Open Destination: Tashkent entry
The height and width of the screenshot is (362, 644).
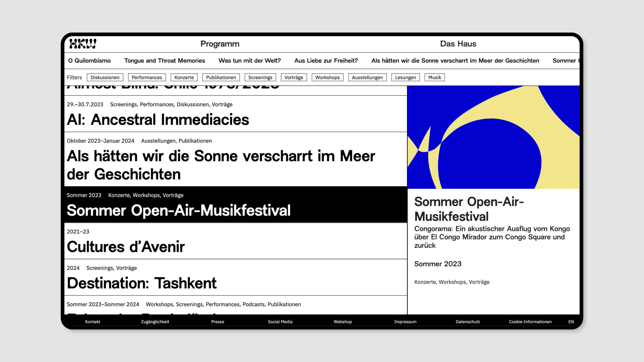coord(236,277)
